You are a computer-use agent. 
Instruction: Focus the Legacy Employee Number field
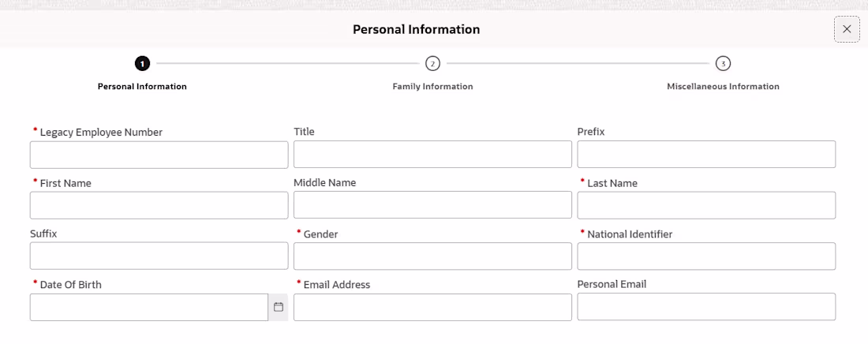159,155
